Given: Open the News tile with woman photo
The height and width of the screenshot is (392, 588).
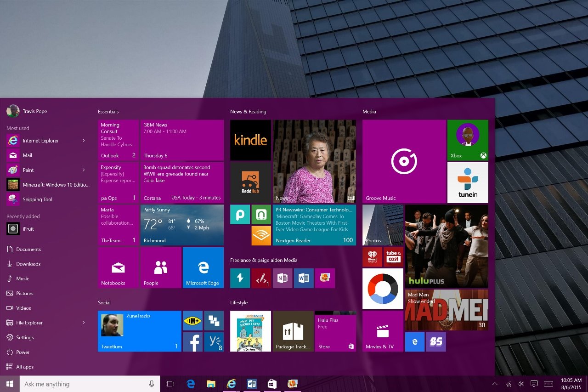Looking at the screenshot, I should coord(314,161).
